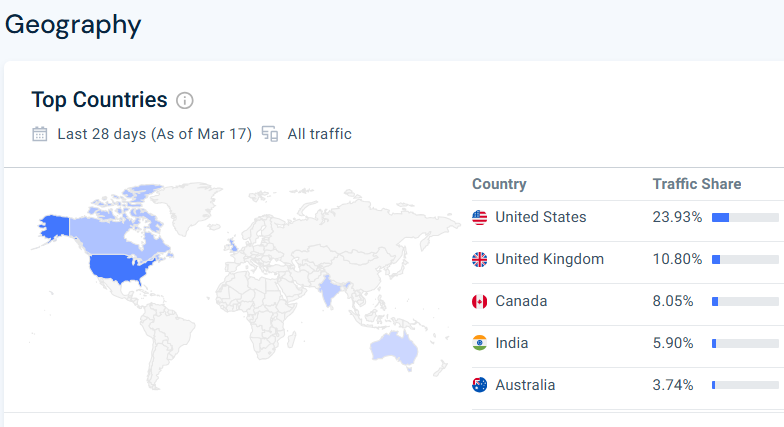Click the All traffic filter label

point(319,134)
